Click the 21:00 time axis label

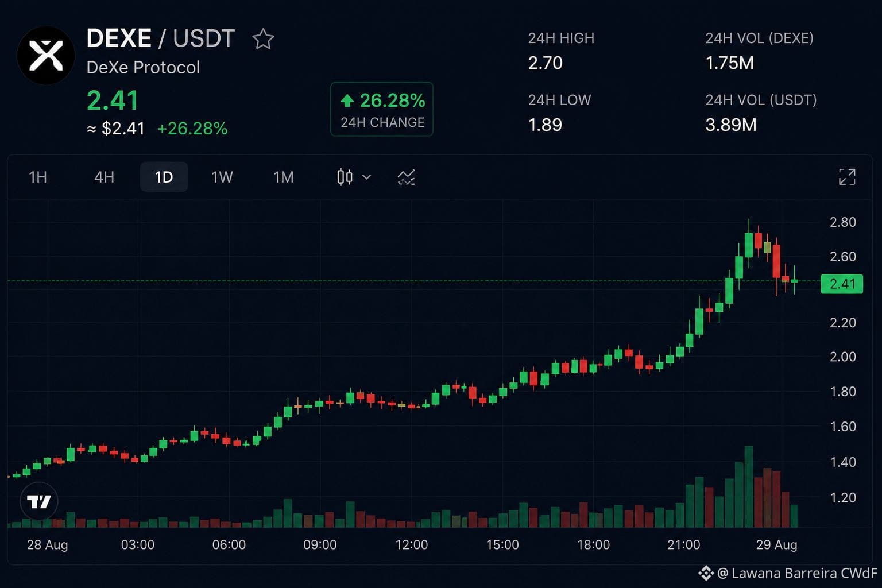684,544
